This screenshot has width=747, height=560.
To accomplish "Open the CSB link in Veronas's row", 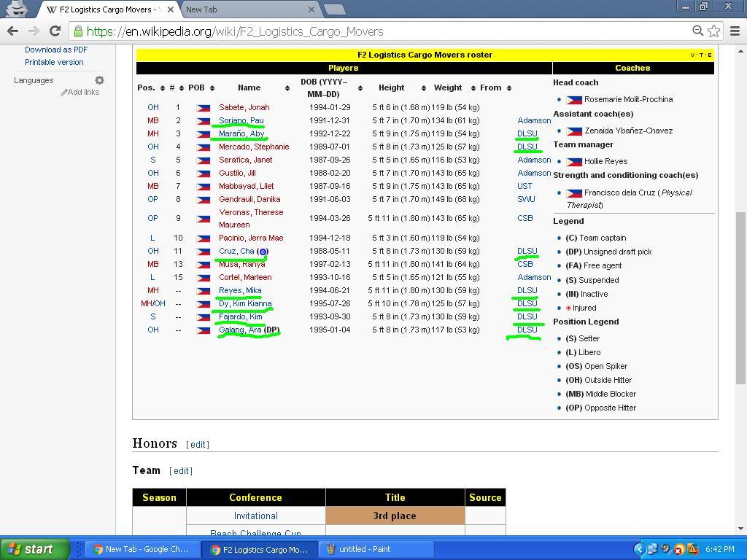I will [x=525, y=218].
